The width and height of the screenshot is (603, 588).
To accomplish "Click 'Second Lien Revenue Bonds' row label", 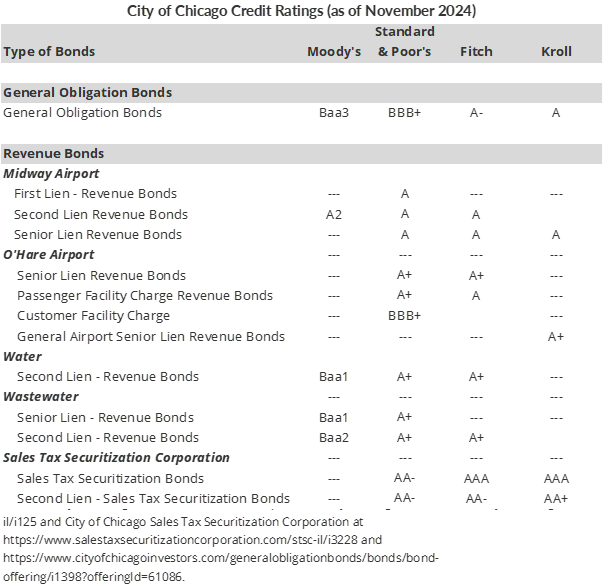I will coord(101,214).
